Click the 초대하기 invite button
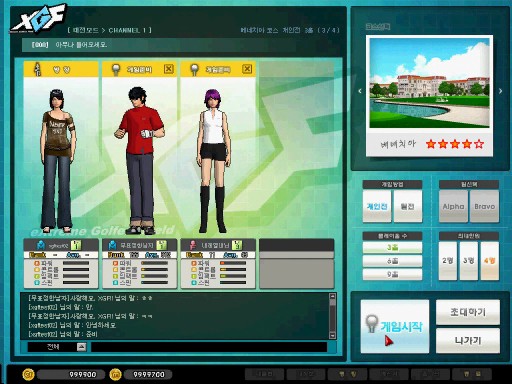512x384 pixels. pos(468,312)
